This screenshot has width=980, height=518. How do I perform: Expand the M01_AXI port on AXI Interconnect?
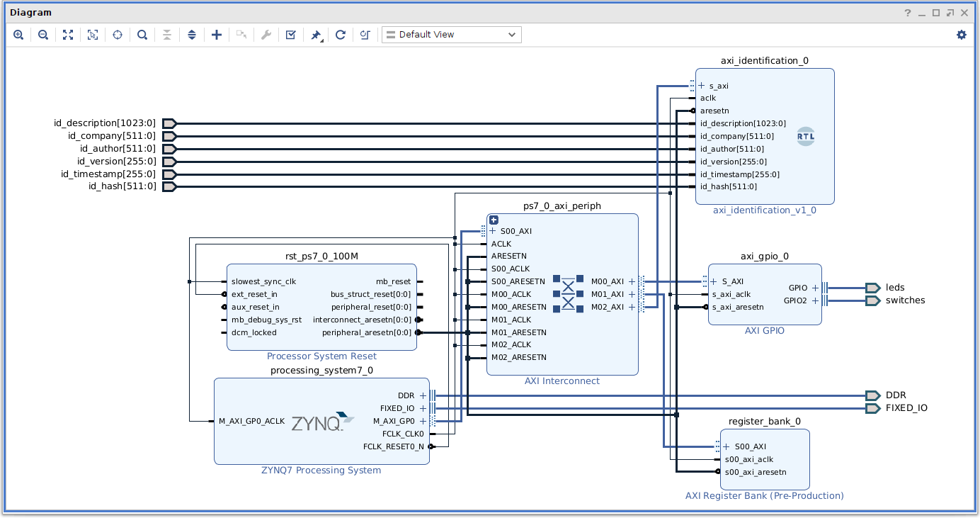coord(632,294)
